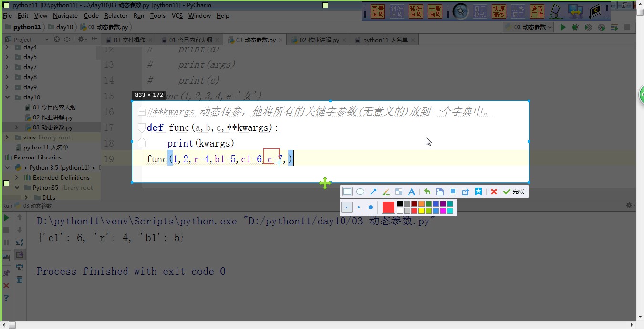
Task: Choose the medium brush size dot
Action: [359, 207]
